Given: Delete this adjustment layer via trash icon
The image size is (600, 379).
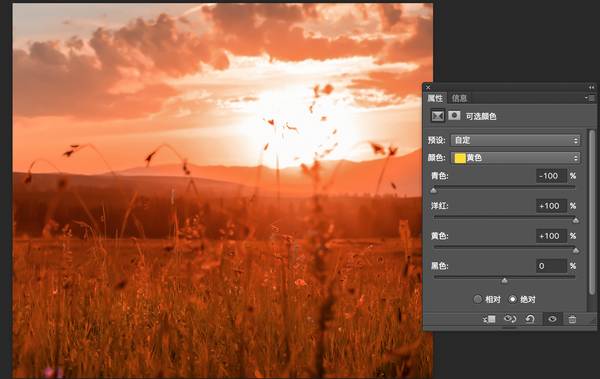Looking at the screenshot, I should click(x=572, y=319).
